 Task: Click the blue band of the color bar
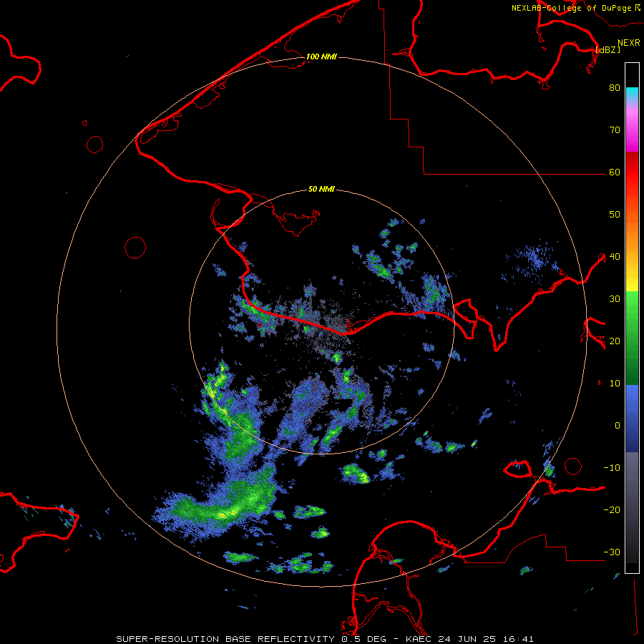632,418
